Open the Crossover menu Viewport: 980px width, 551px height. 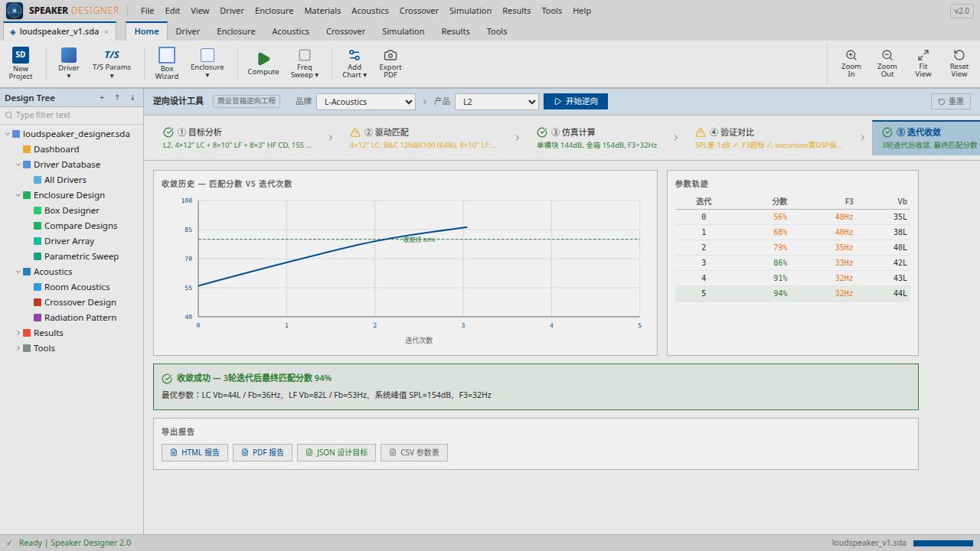tap(419, 11)
